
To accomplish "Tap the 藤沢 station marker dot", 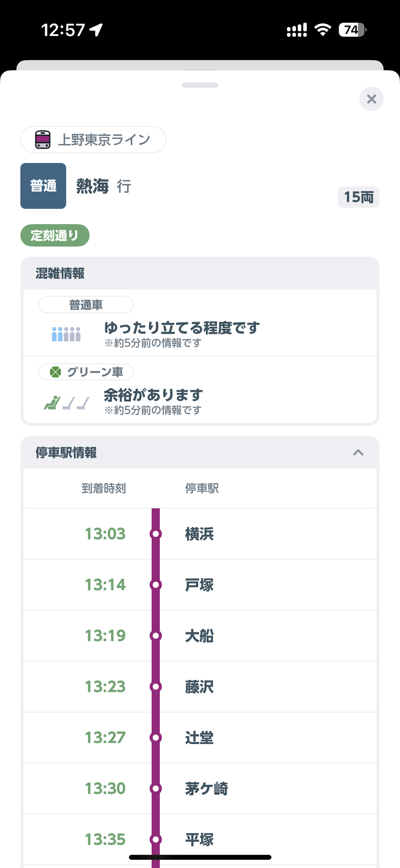I will pos(156,687).
